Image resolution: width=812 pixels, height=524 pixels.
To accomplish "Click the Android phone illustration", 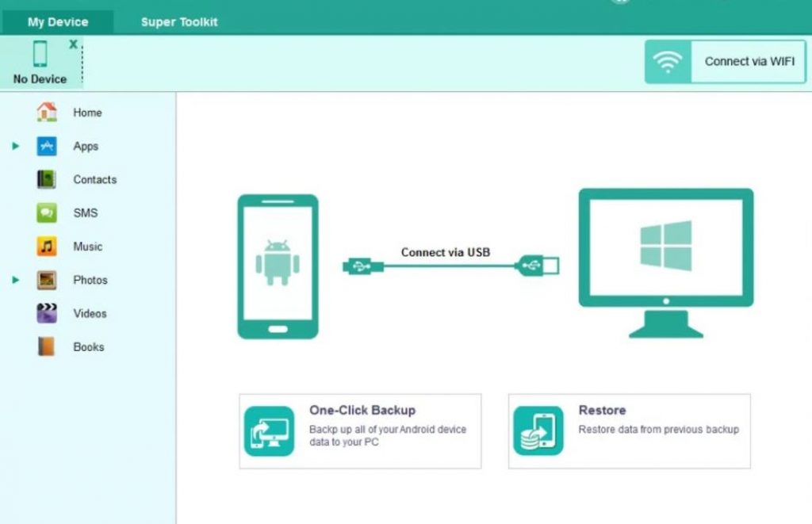I will (x=278, y=266).
